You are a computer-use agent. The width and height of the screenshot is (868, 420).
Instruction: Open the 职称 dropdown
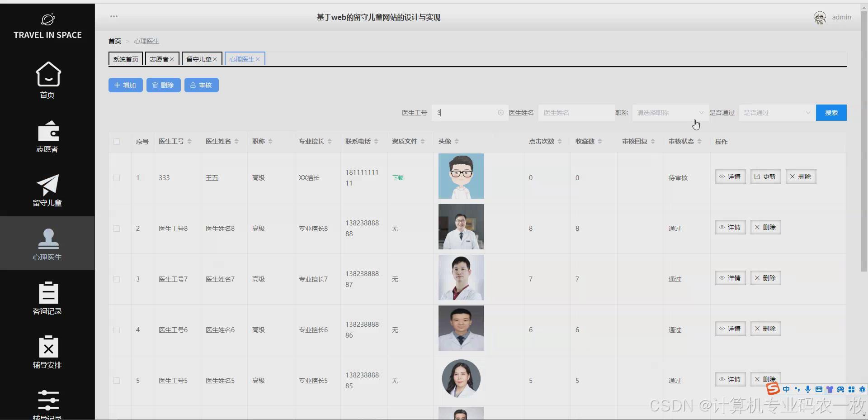670,113
